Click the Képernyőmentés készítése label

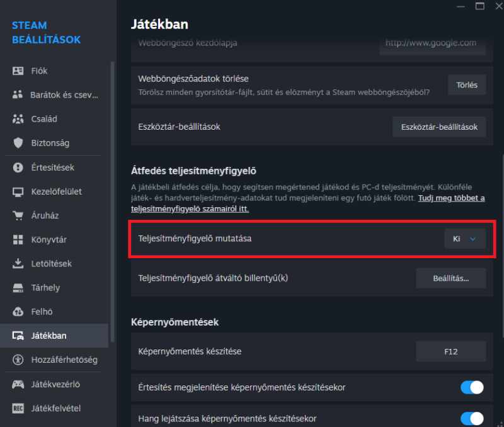190,351
